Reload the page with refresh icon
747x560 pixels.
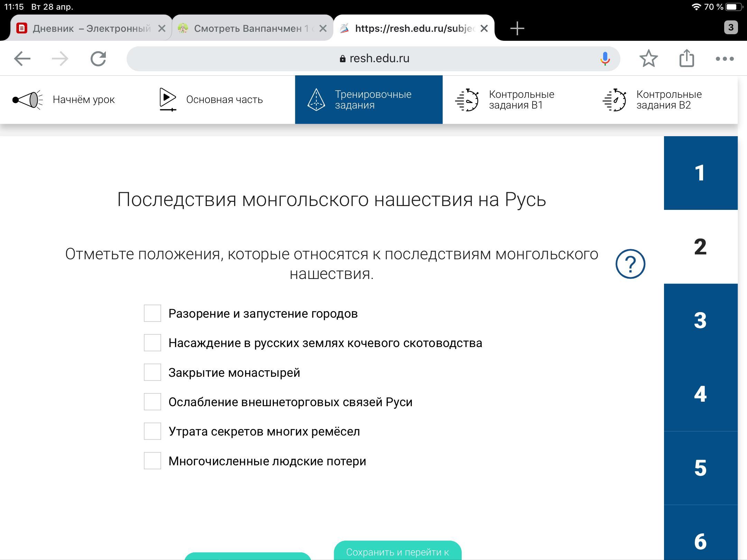[98, 59]
